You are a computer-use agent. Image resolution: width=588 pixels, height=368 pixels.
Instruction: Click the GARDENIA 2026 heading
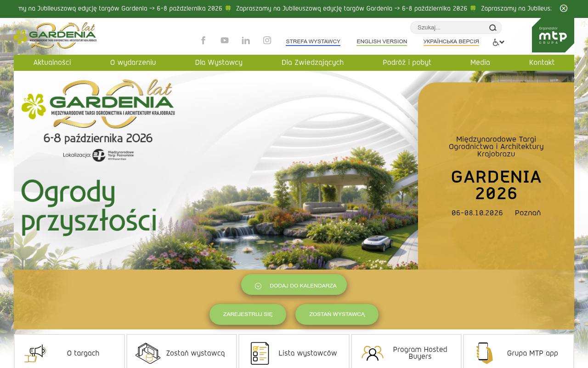coord(496,185)
